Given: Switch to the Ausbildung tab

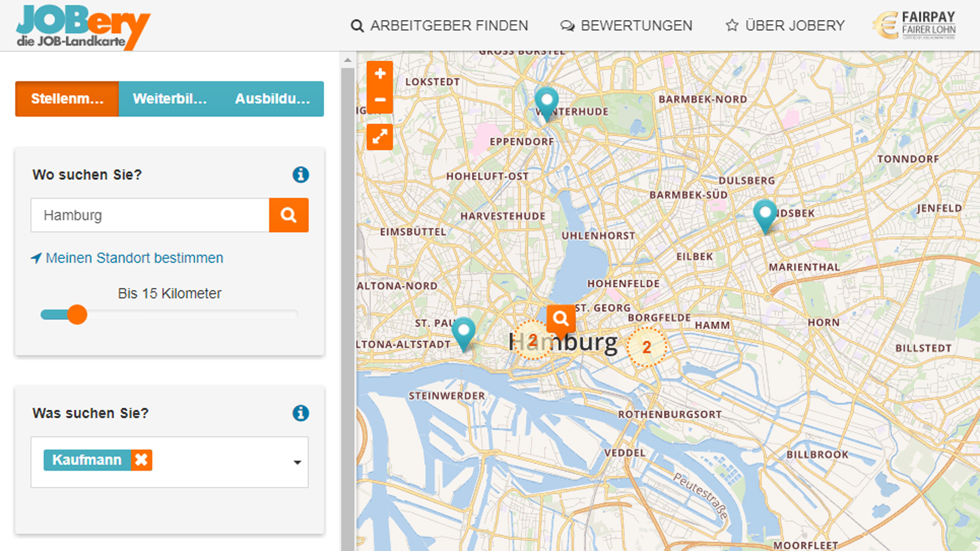Looking at the screenshot, I should click(x=272, y=99).
